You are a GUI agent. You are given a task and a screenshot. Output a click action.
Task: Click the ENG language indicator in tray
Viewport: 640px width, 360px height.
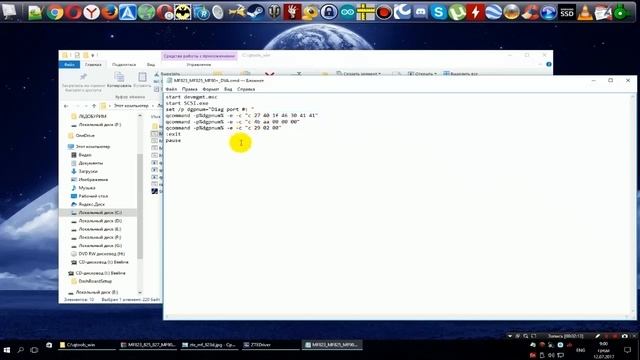[x=580, y=350]
